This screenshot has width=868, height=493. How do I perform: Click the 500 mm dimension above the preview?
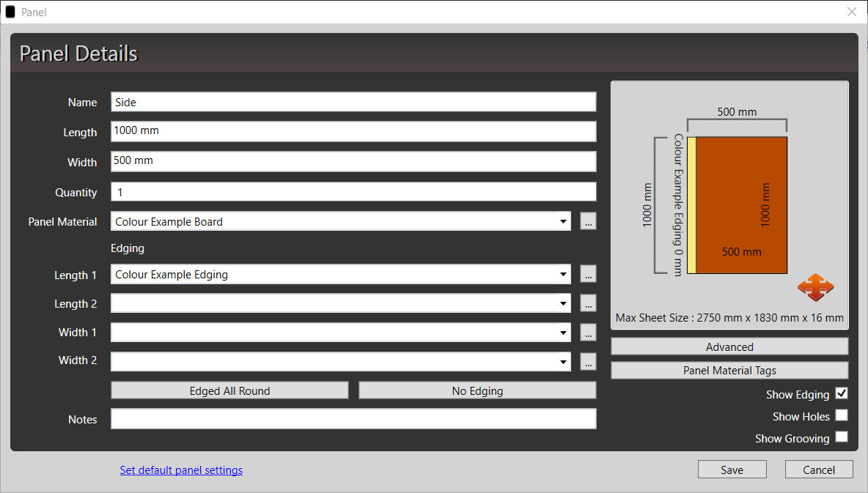(x=737, y=112)
